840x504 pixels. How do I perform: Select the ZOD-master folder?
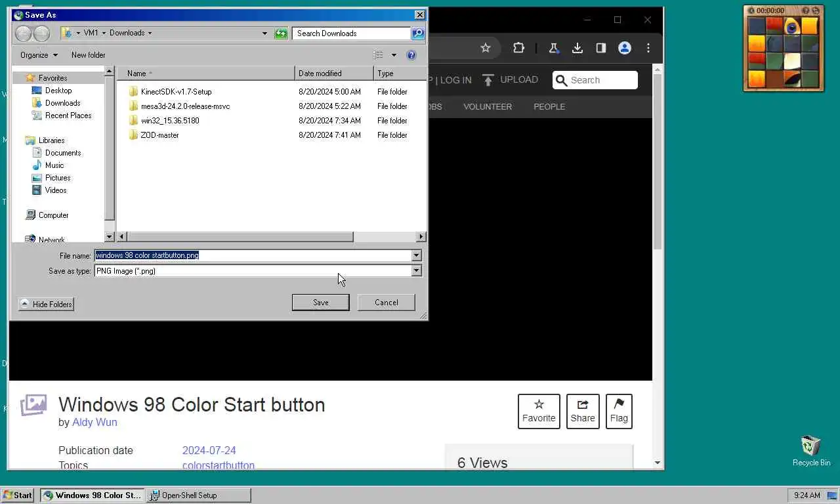click(x=159, y=135)
